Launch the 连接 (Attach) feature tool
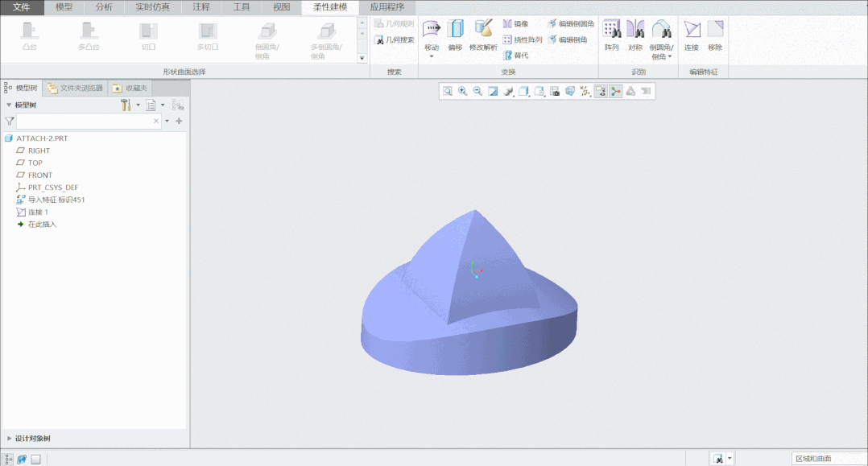Viewport: 868px width, 466px height. click(692, 35)
